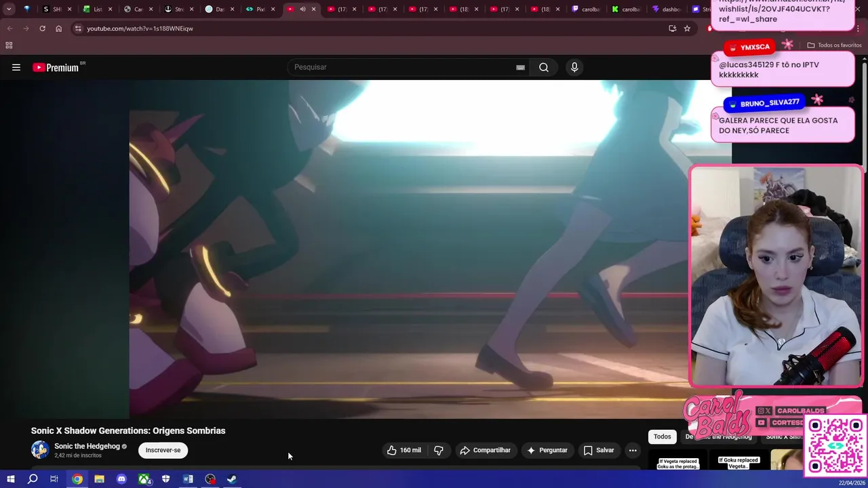Open Word from the taskbar
868x488 pixels.
pyautogui.click(x=188, y=479)
